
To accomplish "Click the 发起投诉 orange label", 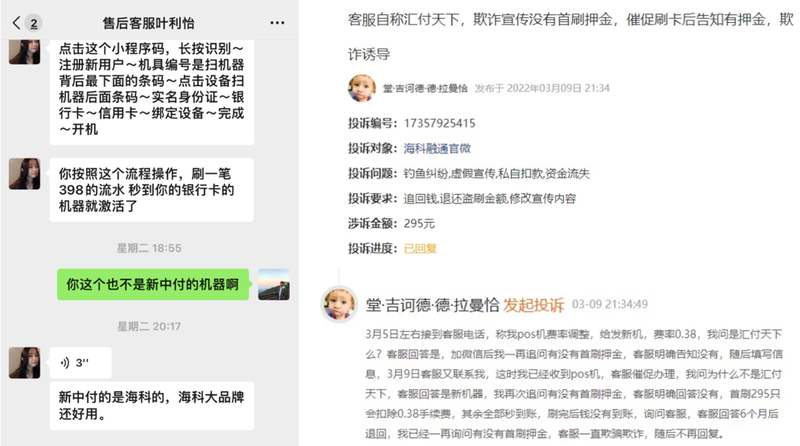I will coord(534,305).
